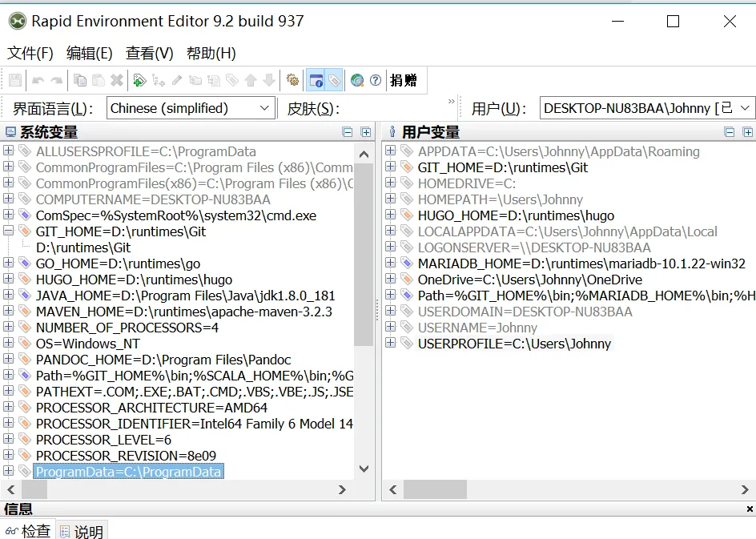
Task: Click the 捐赠 donate button
Action: click(403, 80)
